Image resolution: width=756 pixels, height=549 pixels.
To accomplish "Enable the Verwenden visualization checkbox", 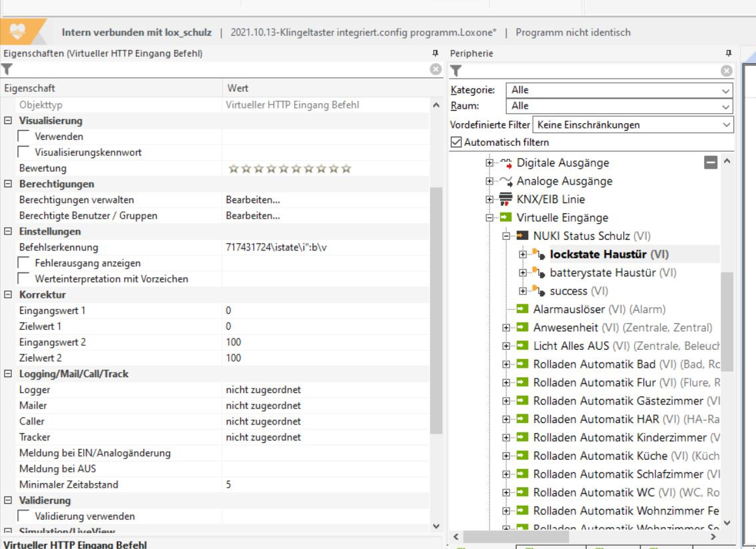I will [23, 137].
